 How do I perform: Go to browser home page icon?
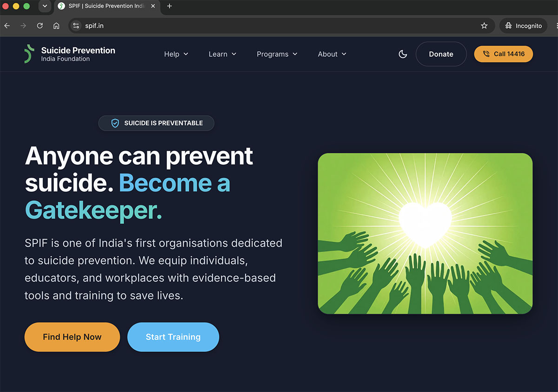point(56,26)
